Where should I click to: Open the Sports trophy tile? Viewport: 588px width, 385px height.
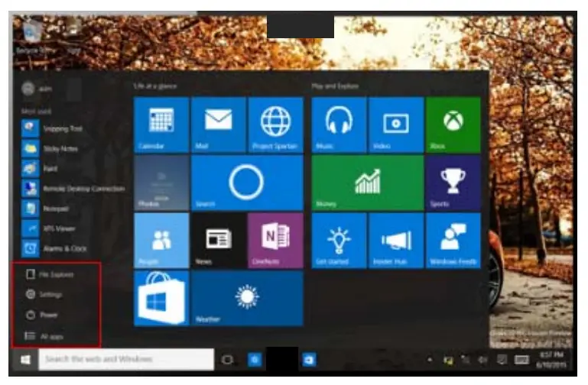[453, 183]
